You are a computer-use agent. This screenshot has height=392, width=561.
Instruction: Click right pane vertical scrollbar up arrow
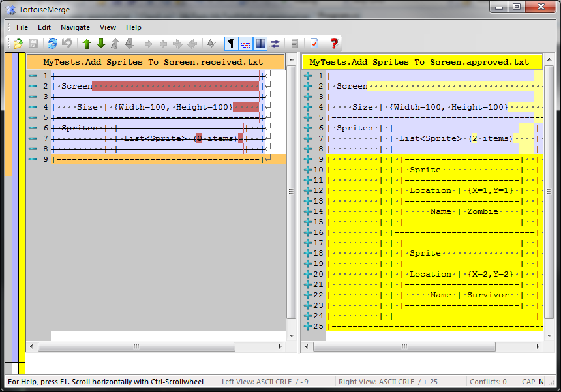point(549,60)
